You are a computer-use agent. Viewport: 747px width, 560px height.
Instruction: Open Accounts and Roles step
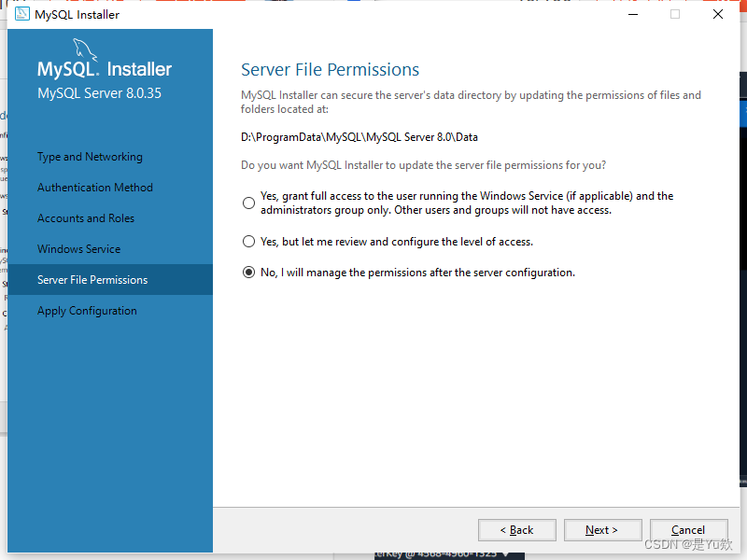[x=86, y=218]
